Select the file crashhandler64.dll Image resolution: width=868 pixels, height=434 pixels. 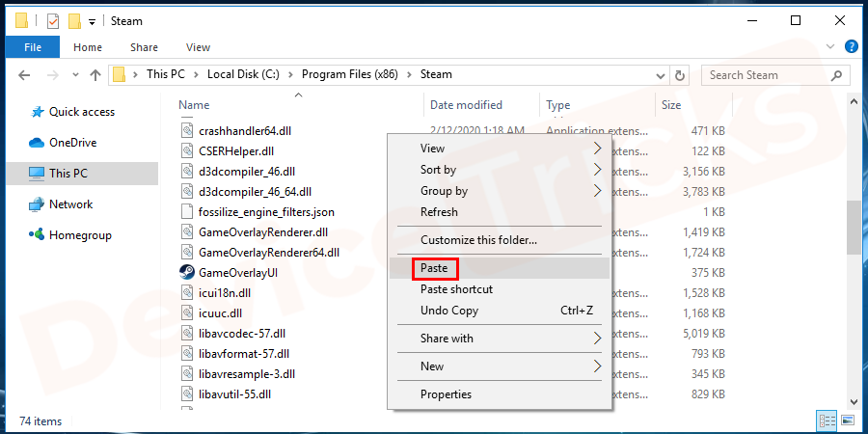pos(245,131)
